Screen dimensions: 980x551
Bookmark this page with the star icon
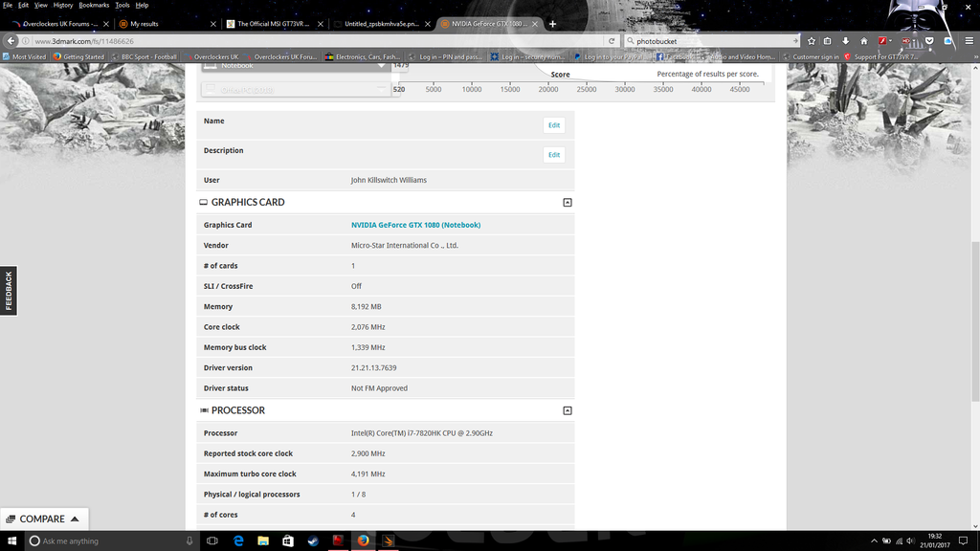click(x=812, y=40)
